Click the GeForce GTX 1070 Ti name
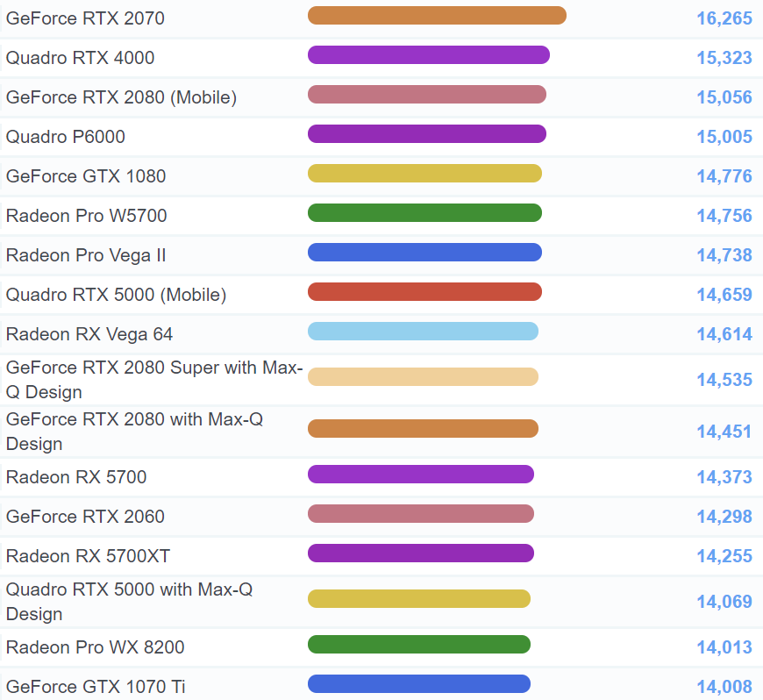This screenshot has width=763, height=700. tap(96, 687)
